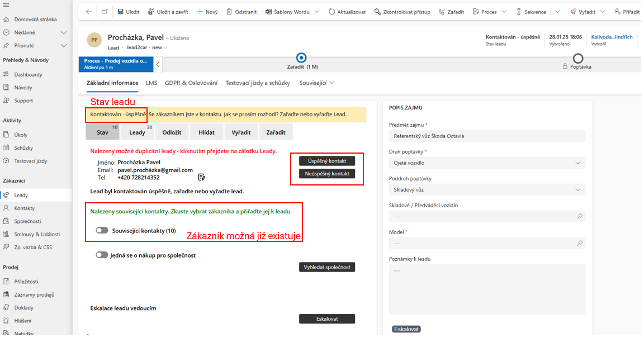
Task: Click the Odstranit trash icon
Action: click(x=229, y=12)
